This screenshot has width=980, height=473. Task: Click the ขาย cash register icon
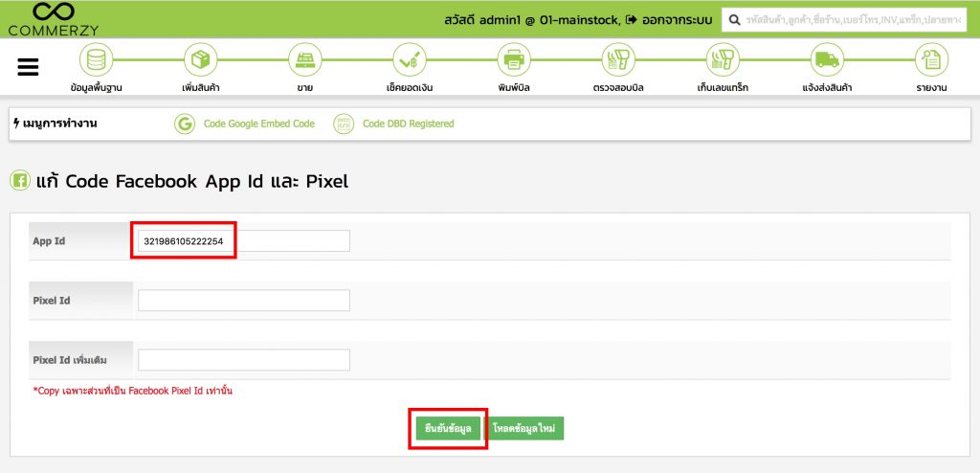click(305, 60)
